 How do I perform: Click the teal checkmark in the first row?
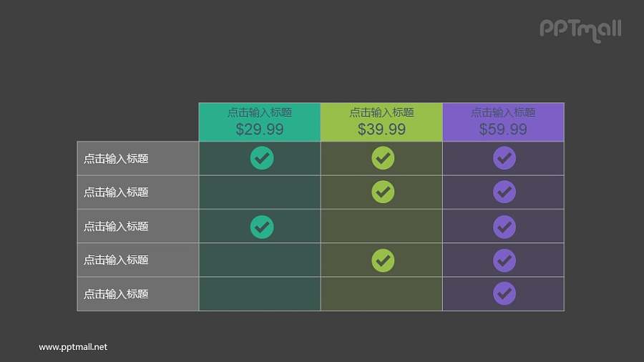[262, 158]
